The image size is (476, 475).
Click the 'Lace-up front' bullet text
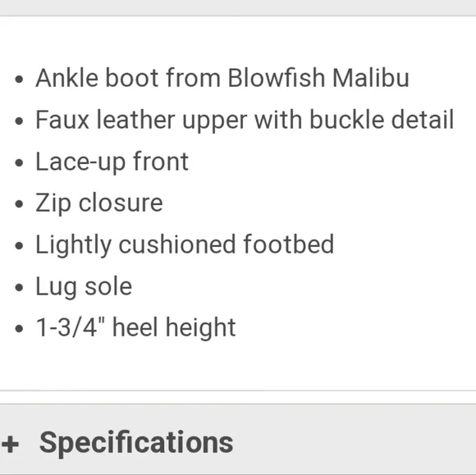tap(112, 162)
